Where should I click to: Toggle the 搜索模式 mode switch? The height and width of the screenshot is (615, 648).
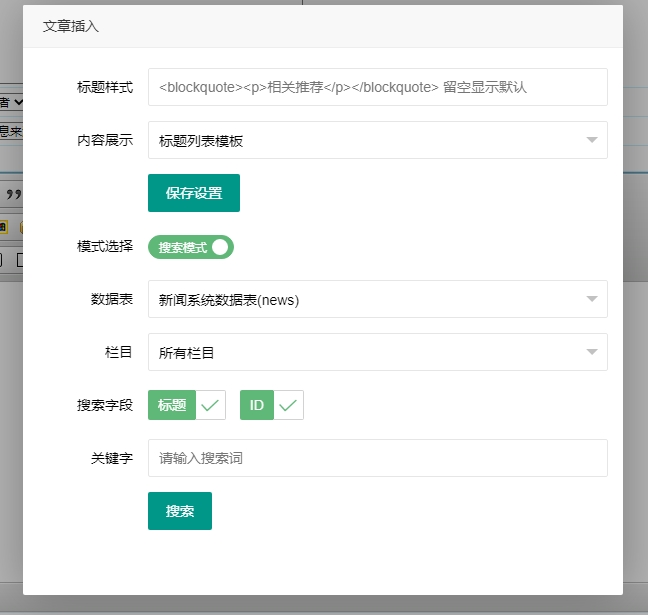(x=190, y=247)
